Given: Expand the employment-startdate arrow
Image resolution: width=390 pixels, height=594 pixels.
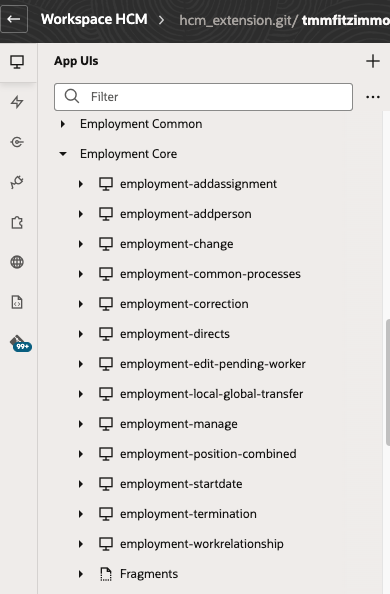Looking at the screenshot, I should (81, 484).
